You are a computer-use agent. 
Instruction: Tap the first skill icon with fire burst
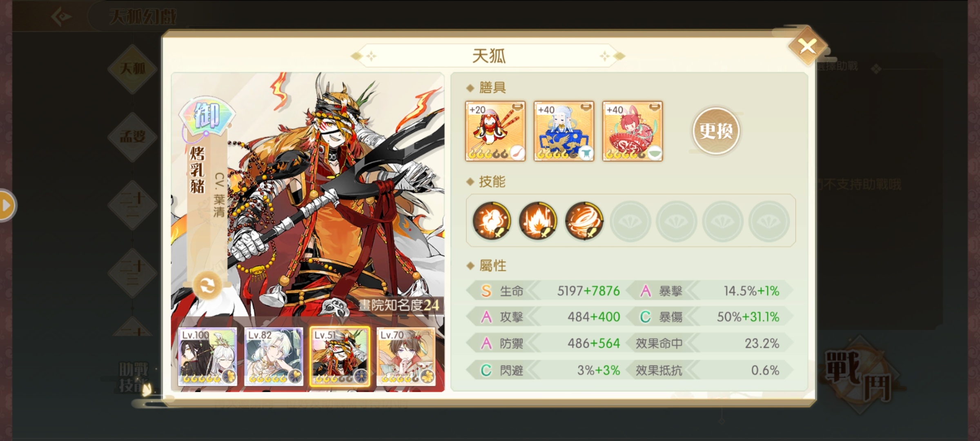coord(492,220)
